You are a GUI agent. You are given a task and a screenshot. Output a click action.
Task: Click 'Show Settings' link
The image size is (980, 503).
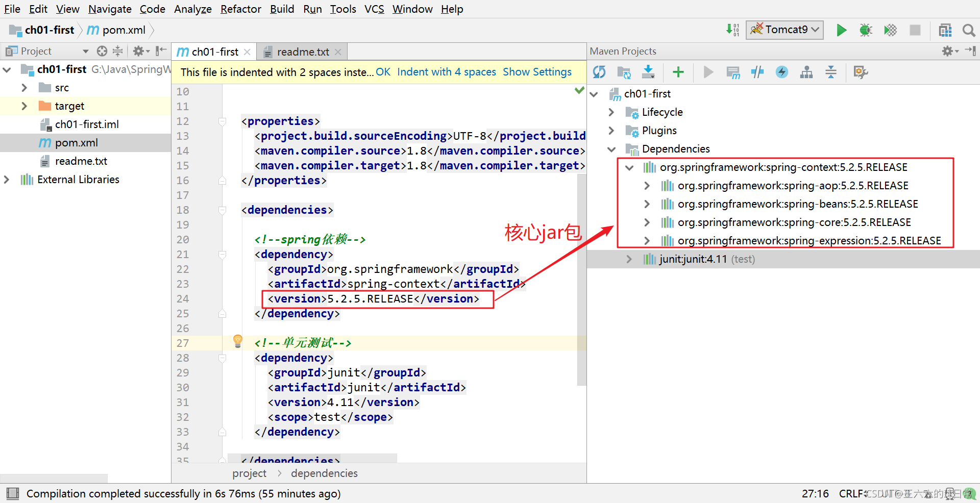click(537, 72)
